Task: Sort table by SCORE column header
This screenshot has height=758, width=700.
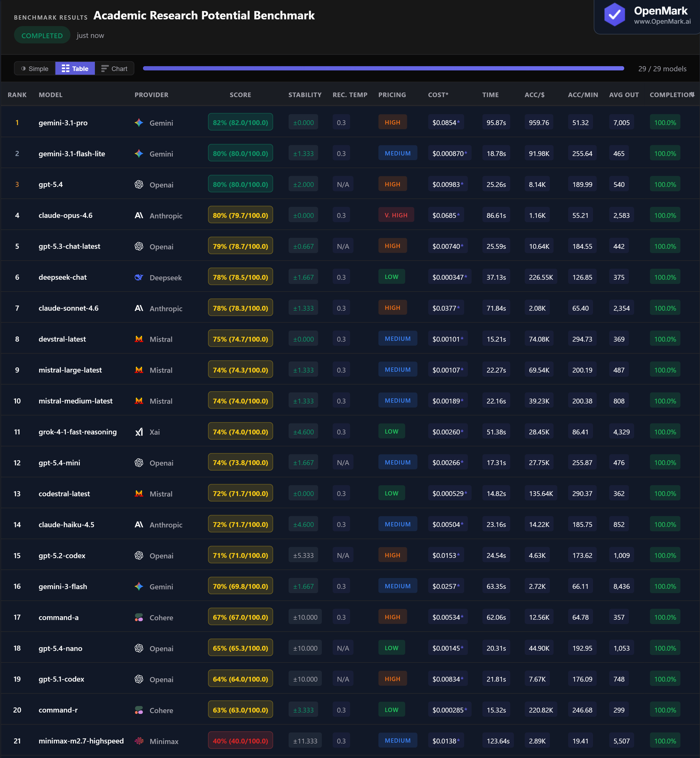Action: coord(240,95)
